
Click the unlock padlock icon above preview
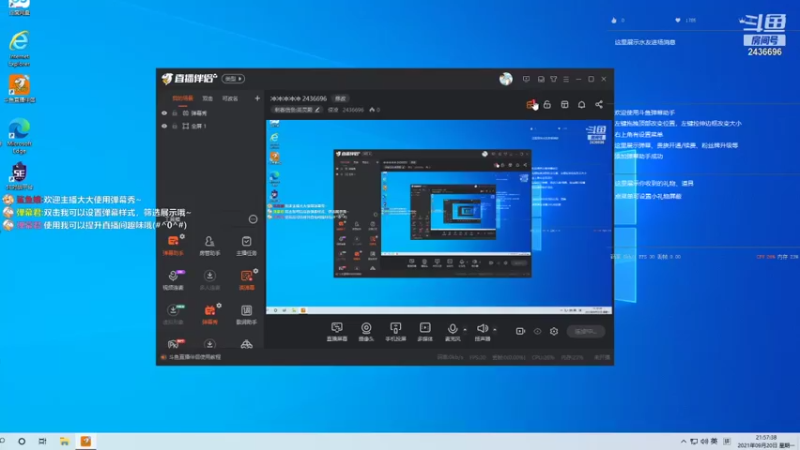547,104
